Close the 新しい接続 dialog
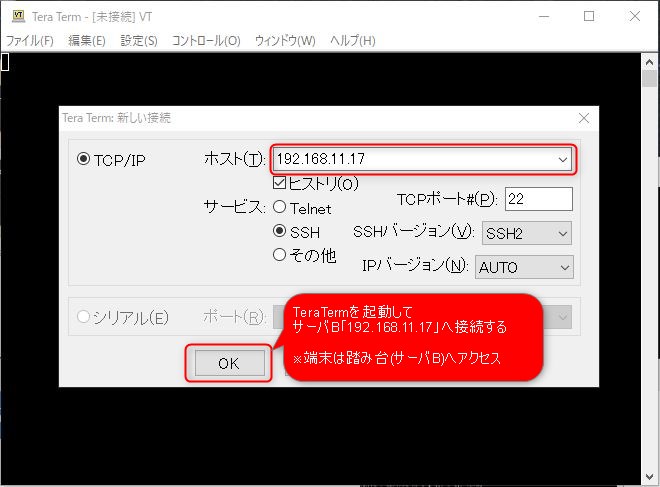The width and height of the screenshot is (660, 487). tap(584, 118)
